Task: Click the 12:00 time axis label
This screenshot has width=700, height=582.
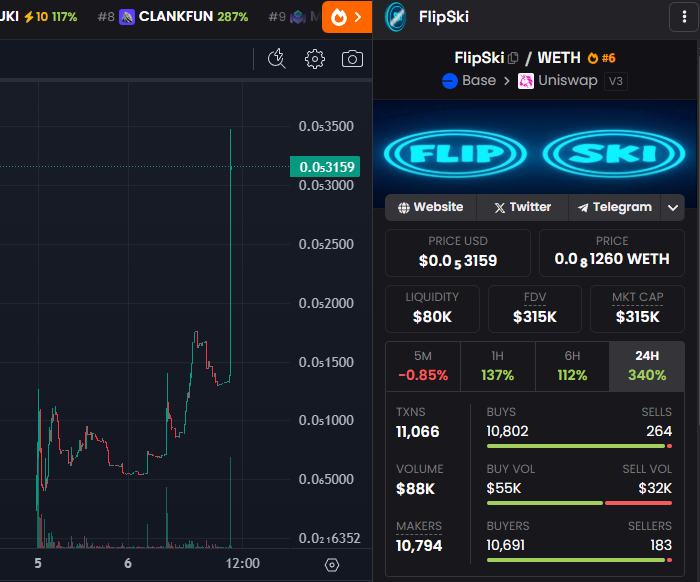Action: (x=242, y=563)
